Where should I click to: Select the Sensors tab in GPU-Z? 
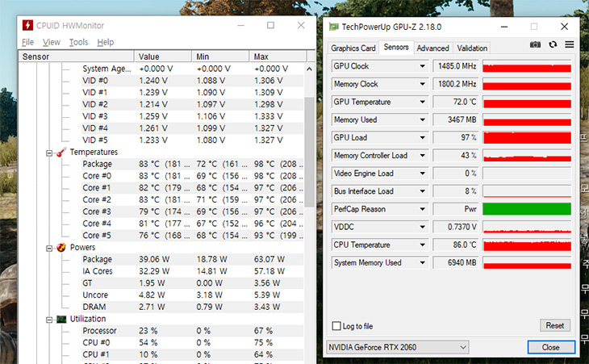[x=396, y=48]
